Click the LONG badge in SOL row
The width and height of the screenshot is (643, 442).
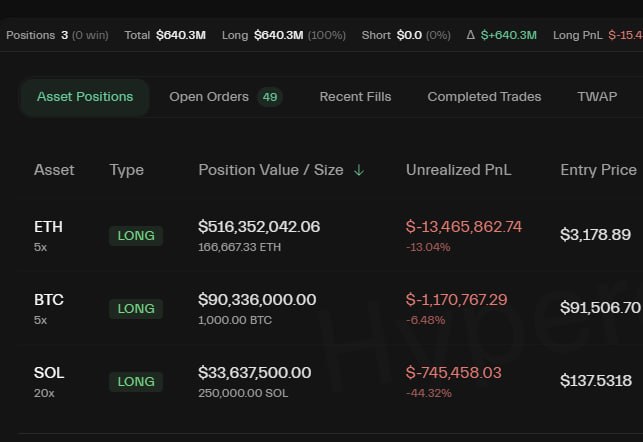point(136,382)
